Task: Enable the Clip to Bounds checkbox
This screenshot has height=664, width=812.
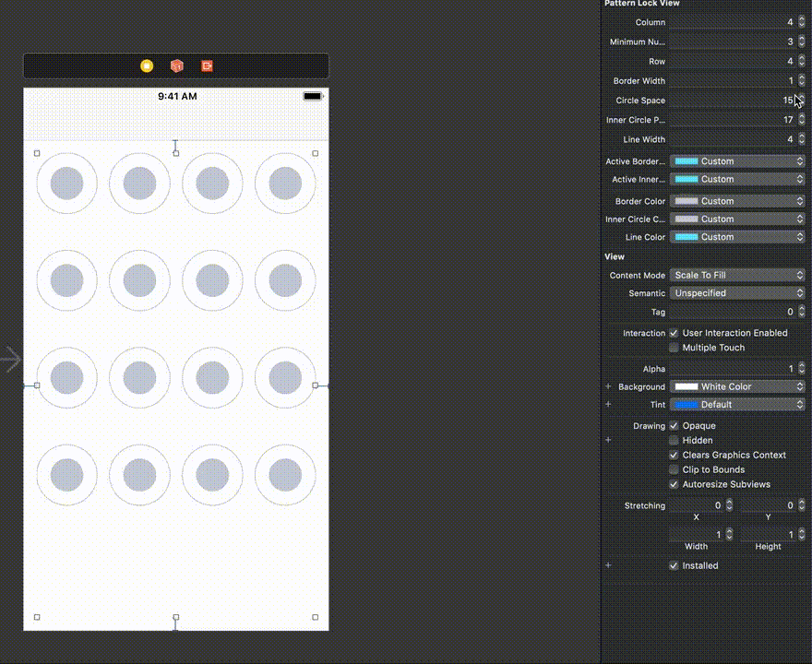Action: click(674, 469)
